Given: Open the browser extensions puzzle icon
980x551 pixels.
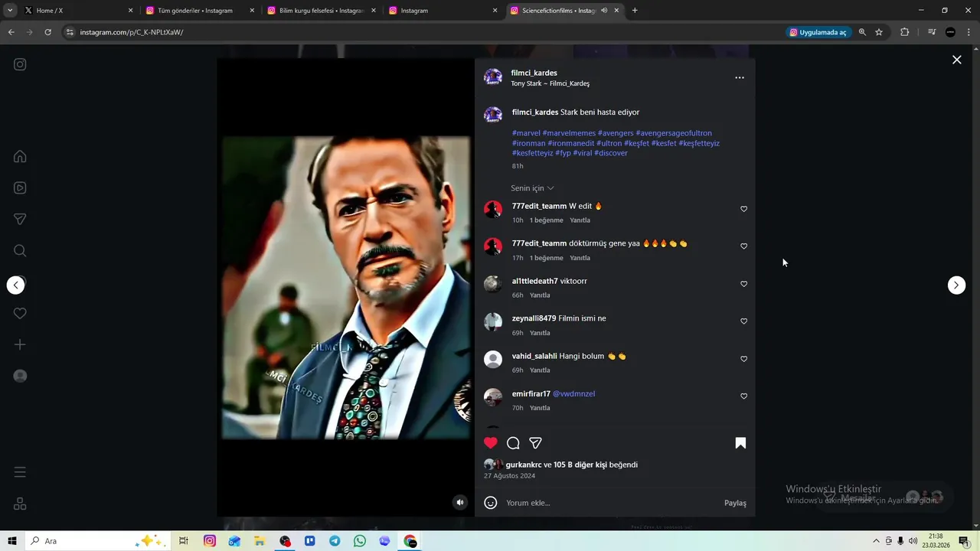Looking at the screenshot, I should click(x=904, y=32).
